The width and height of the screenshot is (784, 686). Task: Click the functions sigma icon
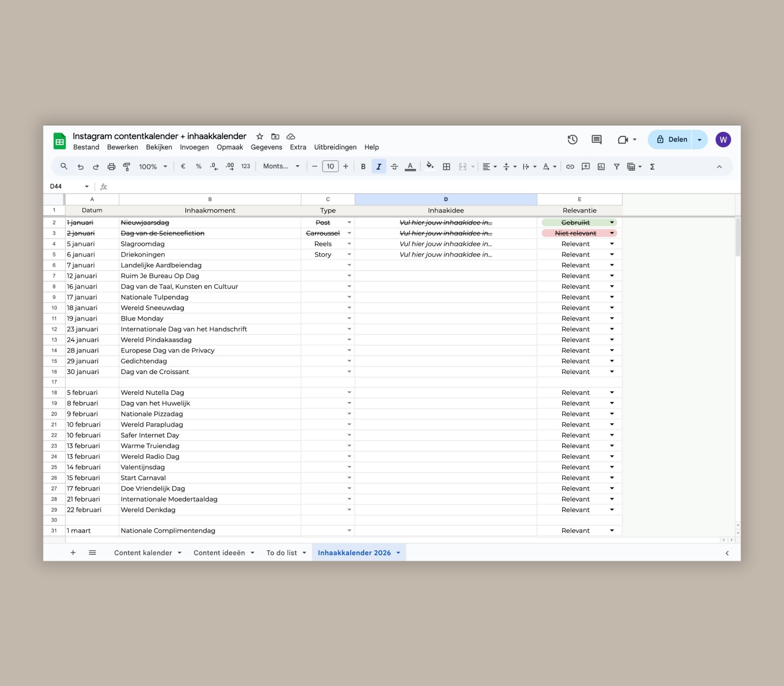pos(652,167)
